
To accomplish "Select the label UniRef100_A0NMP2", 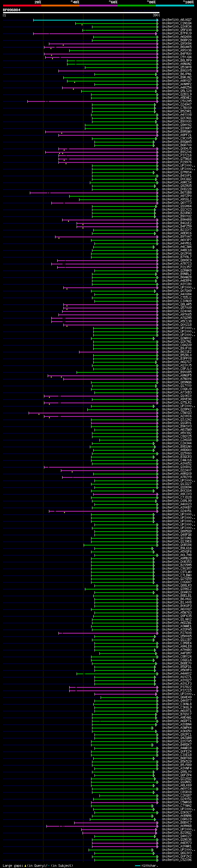I will (177, 84).
